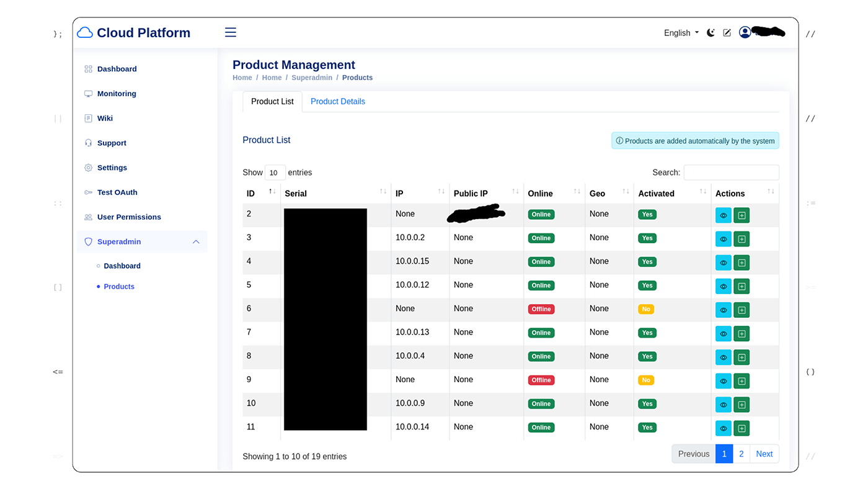Image resolution: width=868 pixels, height=489 pixels.
Task: Open Test OAuth sidebar item
Action: pos(117,192)
